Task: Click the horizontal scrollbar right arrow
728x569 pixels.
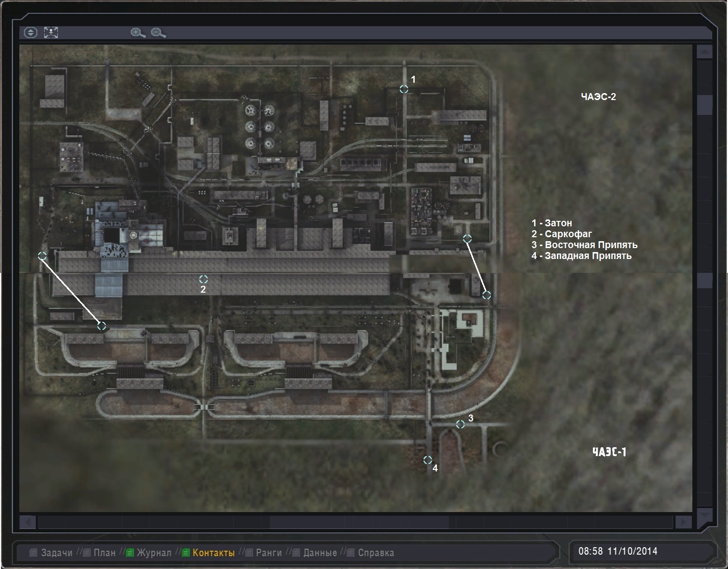Action: [683, 522]
